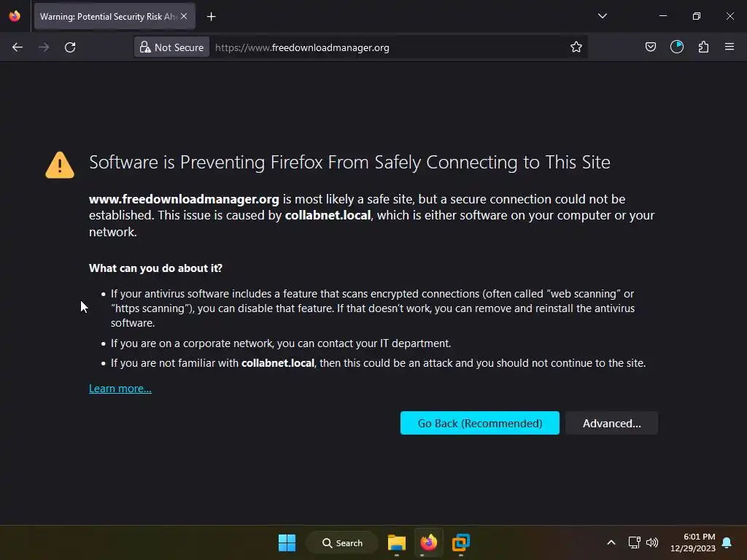Open the VMware taskbar icon
Viewport: 747px width, 560px height.
click(461, 542)
